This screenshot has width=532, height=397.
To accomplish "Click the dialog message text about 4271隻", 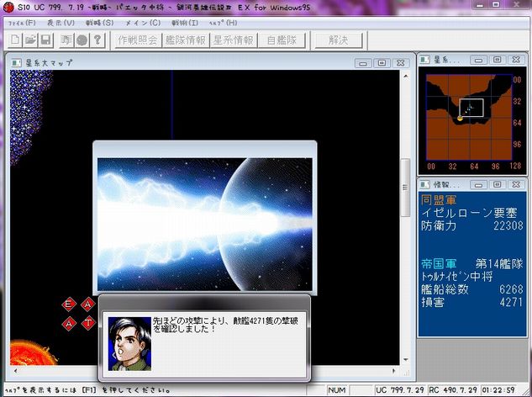I will pos(225,325).
